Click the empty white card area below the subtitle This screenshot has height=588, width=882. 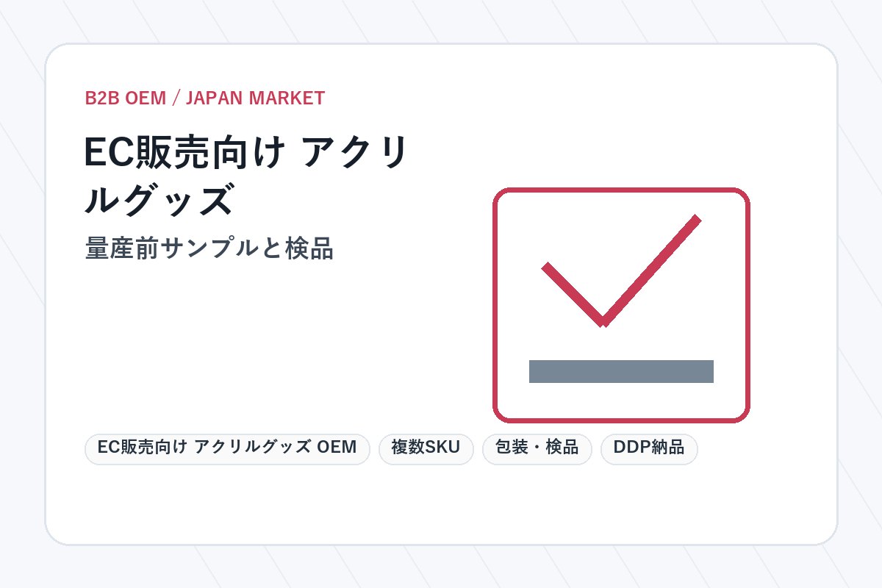(x=279, y=345)
